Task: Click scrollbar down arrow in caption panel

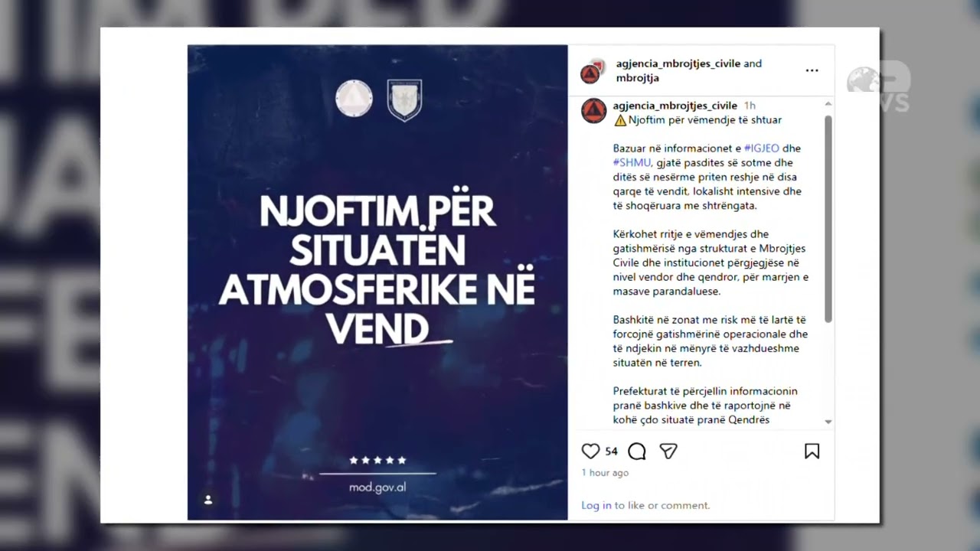Action: pyautogui.click(x=828, y=422)
